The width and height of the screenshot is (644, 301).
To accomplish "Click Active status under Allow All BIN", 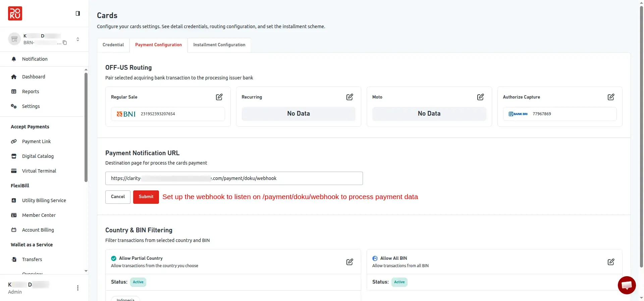I will pos(399,282).
